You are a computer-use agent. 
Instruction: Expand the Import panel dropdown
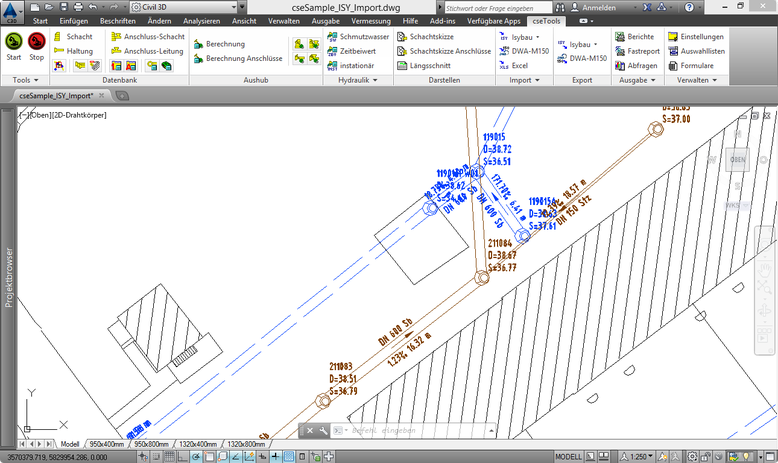pyautogui.click(x=524, y=80)
